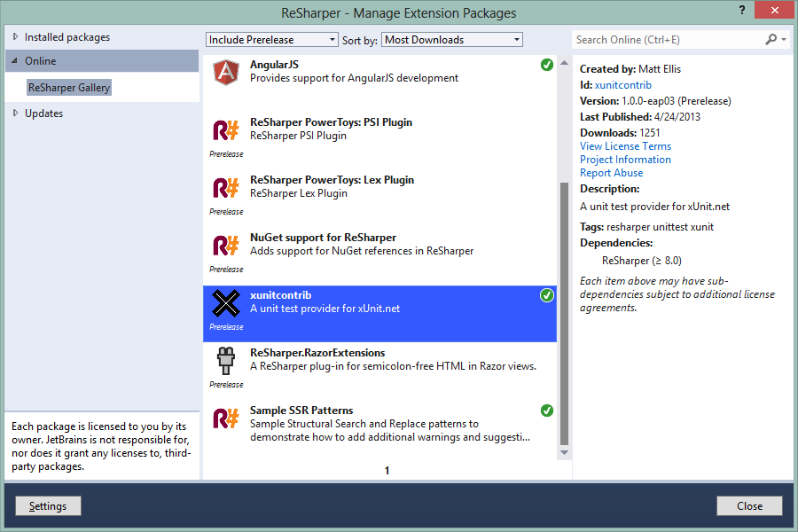Click the installed checkmark on AngularJS

pyautogui.click(x=546, y=65)
